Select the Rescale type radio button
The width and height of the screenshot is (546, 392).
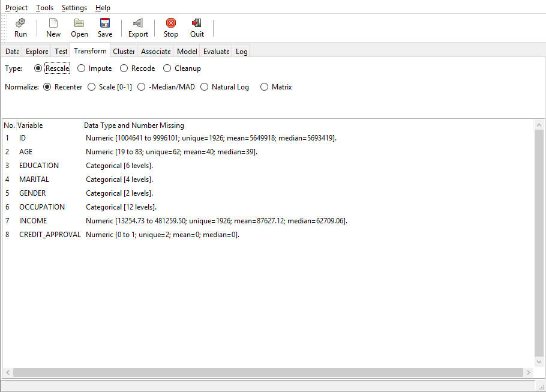[38, 68]
